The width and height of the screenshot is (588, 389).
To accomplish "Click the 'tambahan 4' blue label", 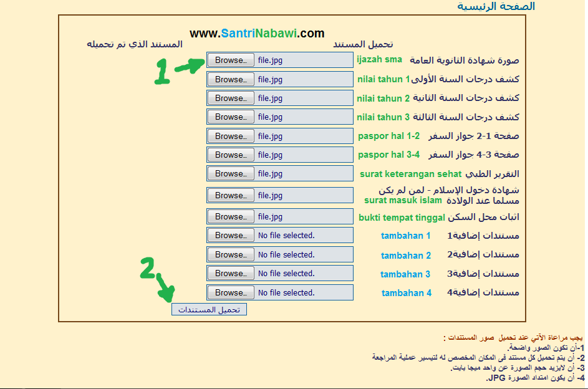I will (x=407, y=293).
